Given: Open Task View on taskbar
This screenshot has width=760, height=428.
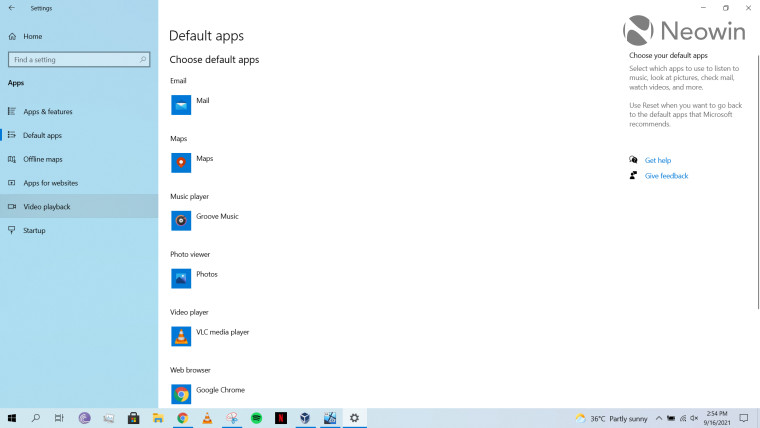Looking at the screenshot, I should tap(59, 418).
